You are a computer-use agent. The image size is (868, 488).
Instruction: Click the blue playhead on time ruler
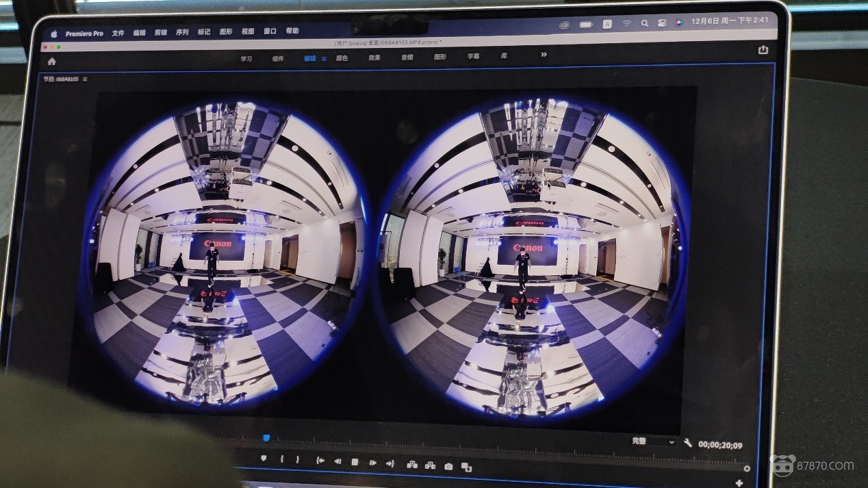click(266, 437)
